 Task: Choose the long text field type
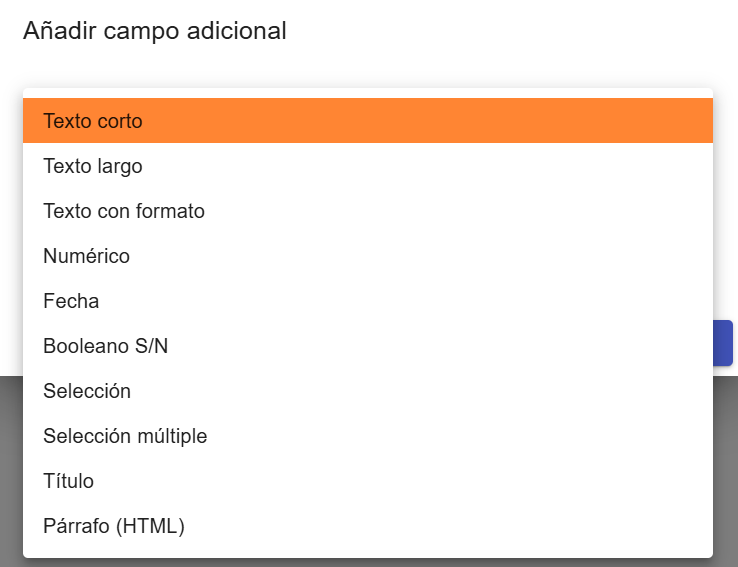tap(368, 166)
